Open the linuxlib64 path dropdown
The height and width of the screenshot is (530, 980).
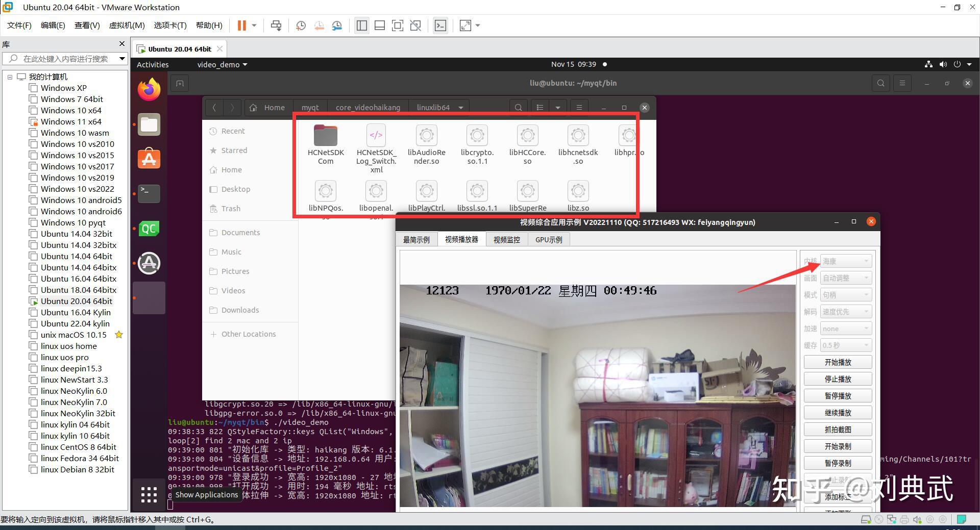click(x=461, y=108)
